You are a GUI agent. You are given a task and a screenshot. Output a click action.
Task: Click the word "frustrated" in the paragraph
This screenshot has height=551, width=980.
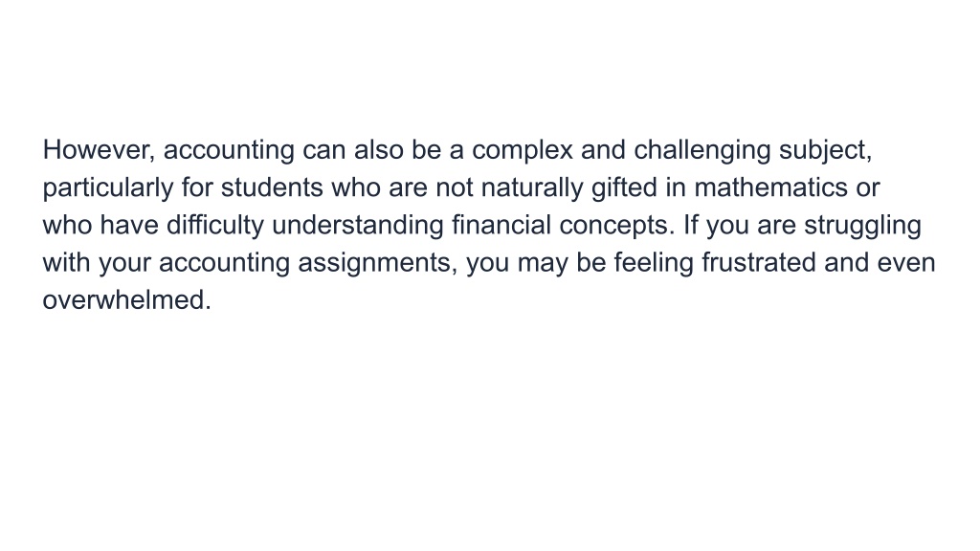(759, 263)
